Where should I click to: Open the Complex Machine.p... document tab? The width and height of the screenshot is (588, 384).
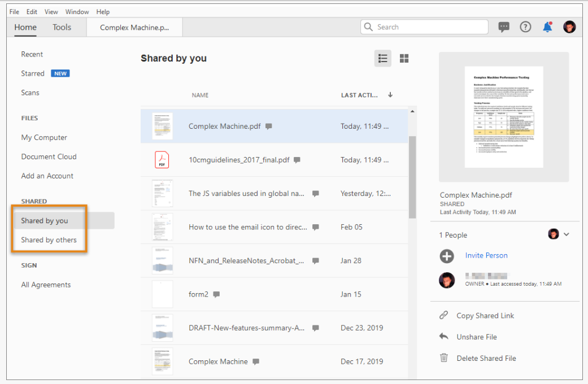134,27
